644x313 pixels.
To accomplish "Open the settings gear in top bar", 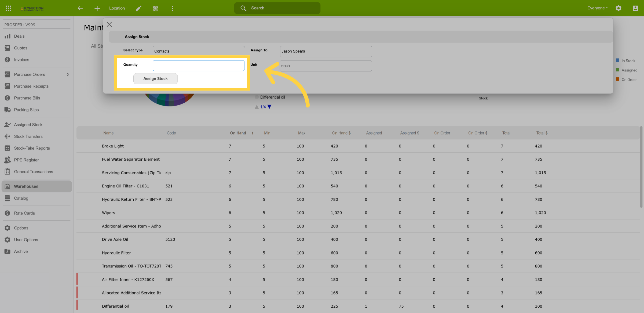I will pos(619,8).
